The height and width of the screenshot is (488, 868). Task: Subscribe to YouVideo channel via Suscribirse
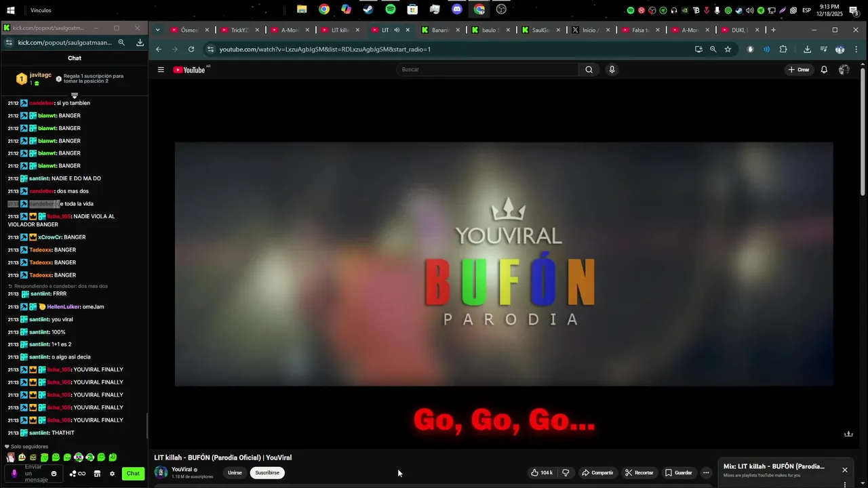tap(267, 472)
